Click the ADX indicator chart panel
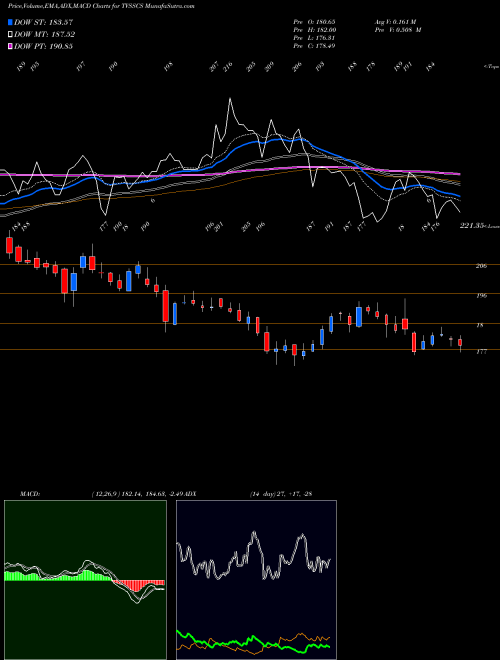Screen dimensions: 500x660 [x=256, y=580]
